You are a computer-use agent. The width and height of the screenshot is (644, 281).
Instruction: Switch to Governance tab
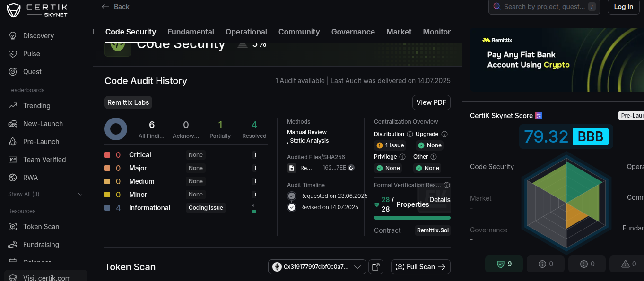353,32
